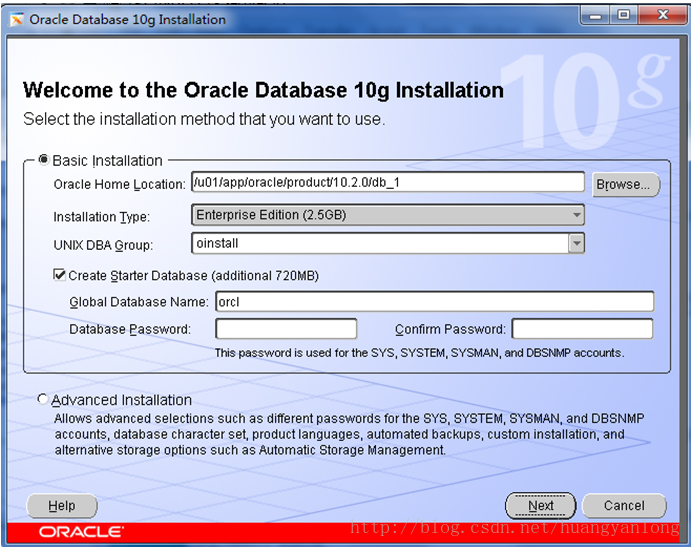This screenshot has height=547, width=691.
Task: Click the 'Oracle Home Location:' label
Action: 119,184
